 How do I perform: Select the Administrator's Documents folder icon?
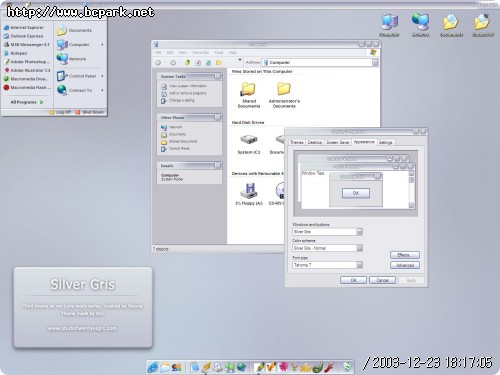[284, 95]
